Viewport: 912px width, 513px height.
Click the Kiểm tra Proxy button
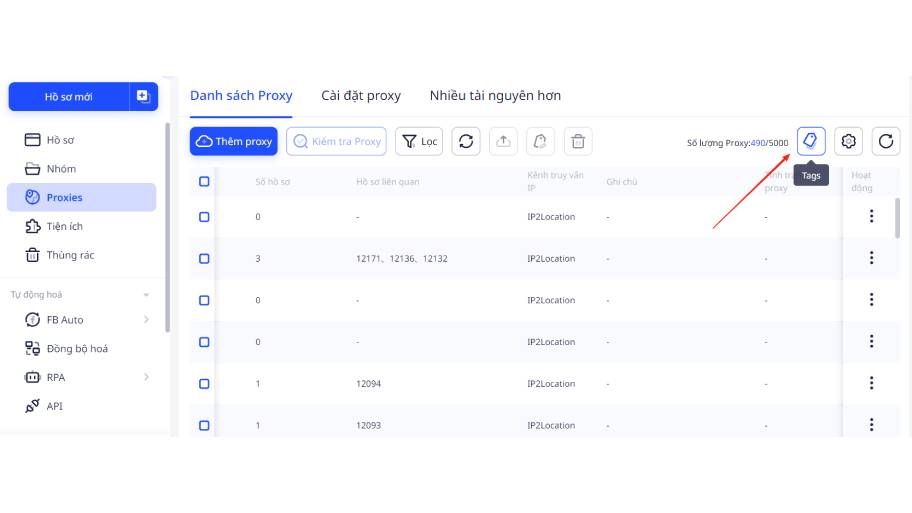coord(336,141)
